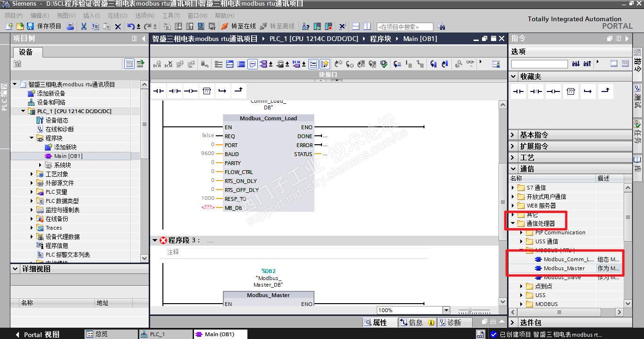Open the 100% zoom dropdown
This screenshot has height=339, width=644.
(446, 310)
